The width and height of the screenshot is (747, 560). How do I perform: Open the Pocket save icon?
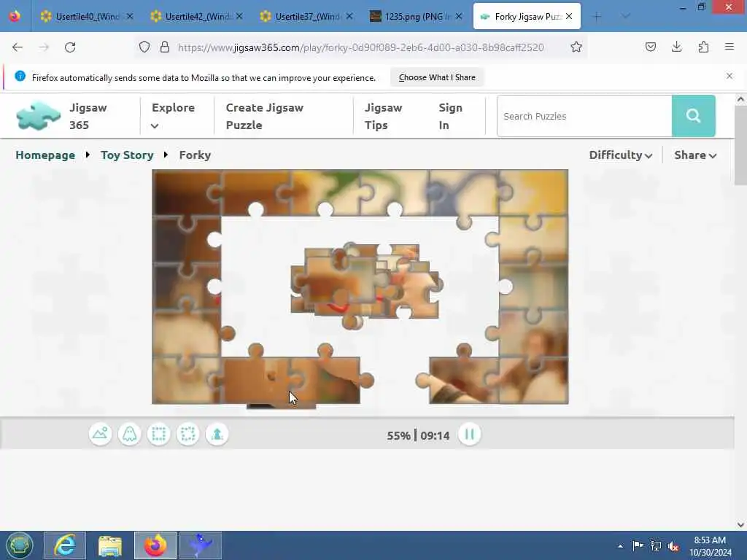(650, 47)
